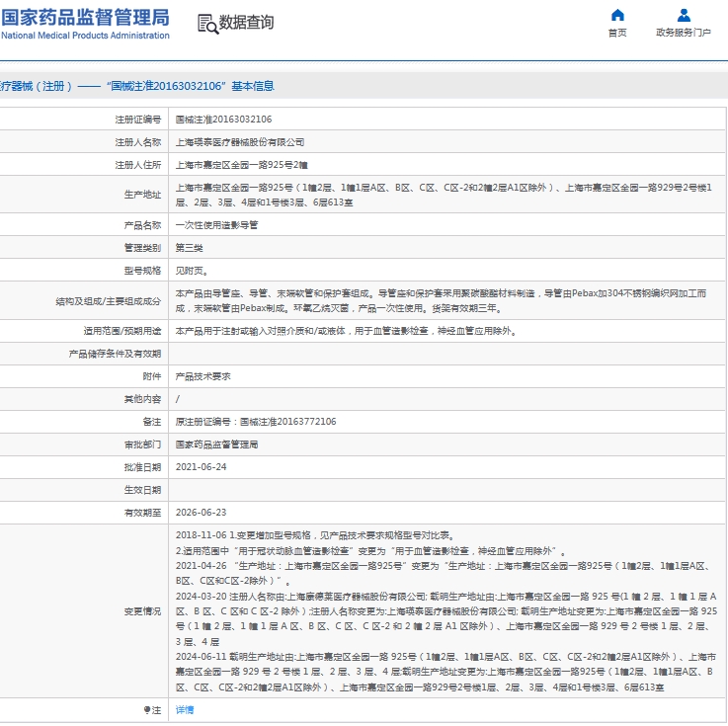
Task: Click remark 原注册证编号：国械注准20163772106
Action: (256, 422)
